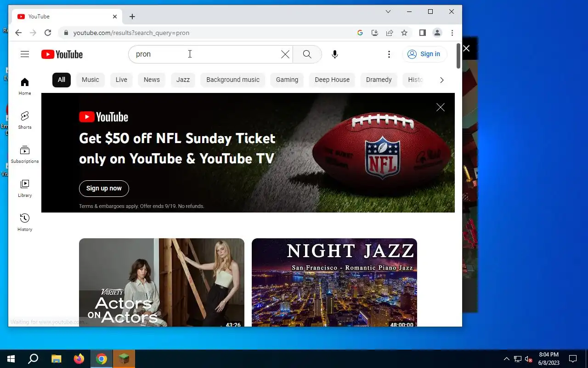Screen dimensions: 588x368
Task: Reload the YouTube page
Action: point(48,33)
